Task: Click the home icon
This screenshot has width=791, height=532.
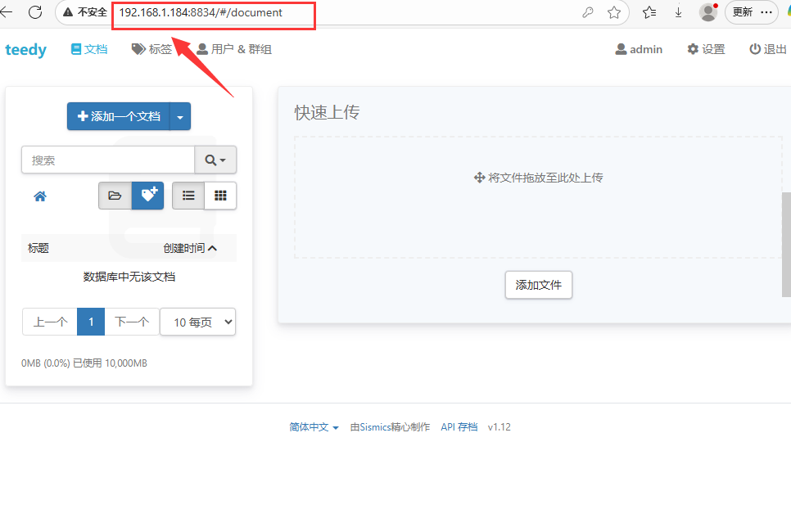Action: (x=40, y=196)
